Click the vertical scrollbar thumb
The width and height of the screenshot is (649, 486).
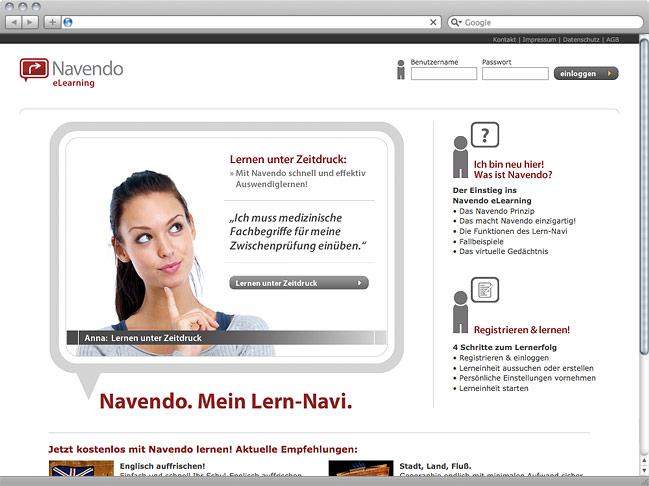click(644, 197)
